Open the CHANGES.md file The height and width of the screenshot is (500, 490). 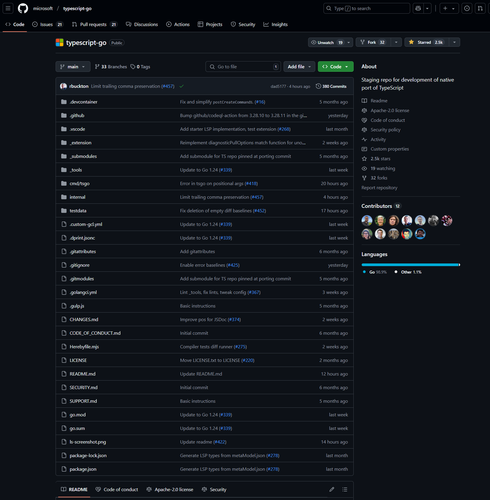point(84,319)
